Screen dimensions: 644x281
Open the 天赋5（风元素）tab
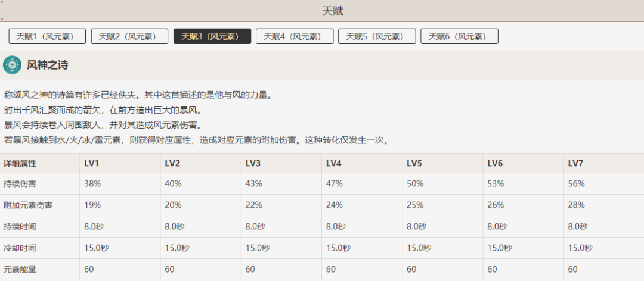pos(376,36)
